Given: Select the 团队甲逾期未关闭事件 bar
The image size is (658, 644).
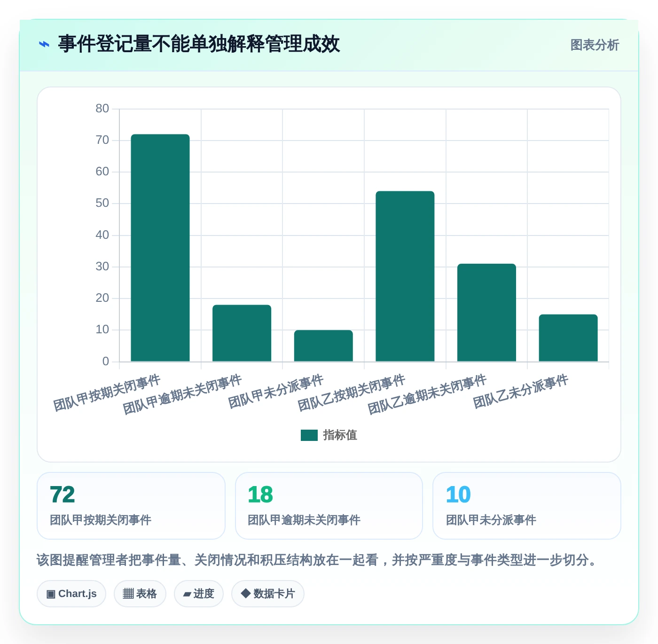Looking at the screenshot, I should pos(242,333).
